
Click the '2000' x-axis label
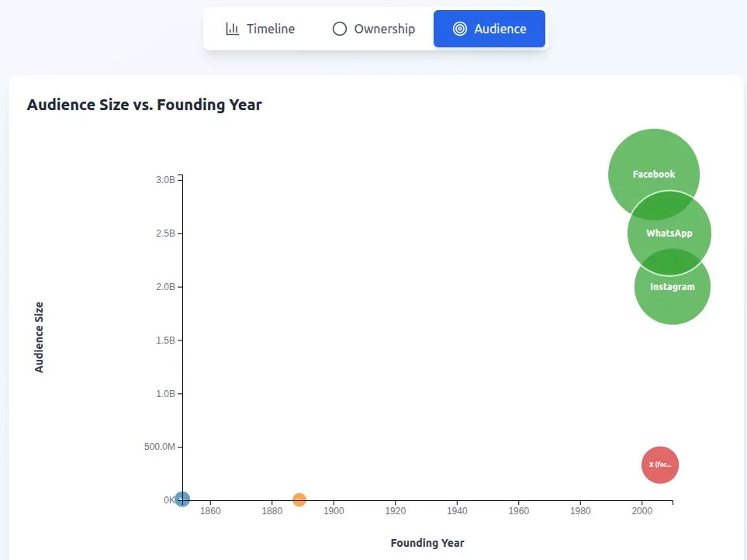point(642,511)
